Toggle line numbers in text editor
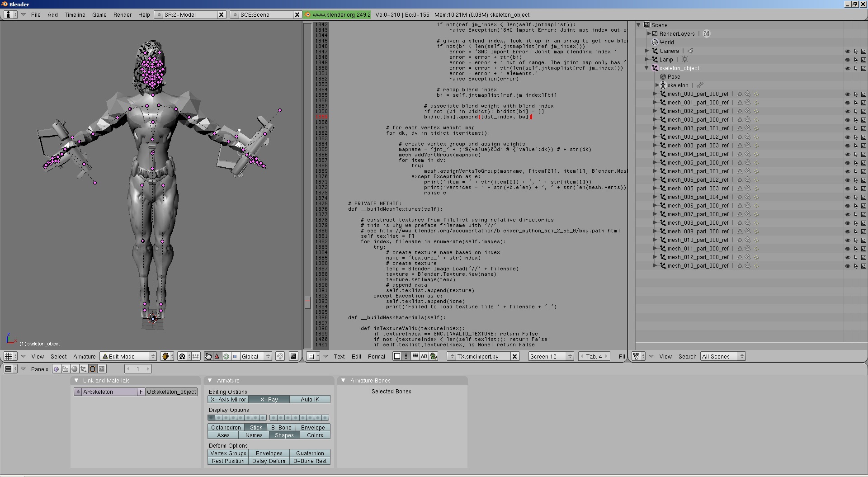Screen dimensions: 868x477 coord(406,356)
